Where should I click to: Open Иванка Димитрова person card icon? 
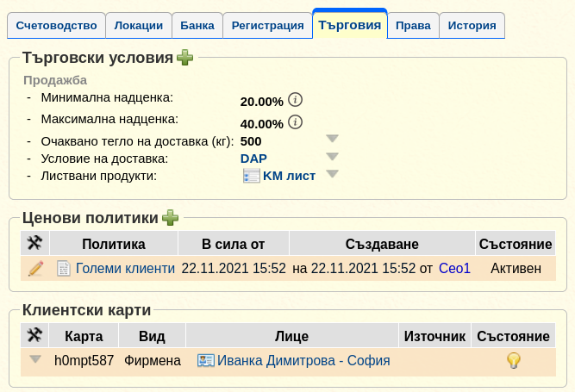206,360
